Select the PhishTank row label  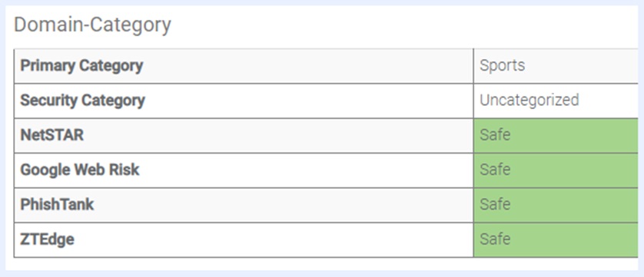point(57,204)
